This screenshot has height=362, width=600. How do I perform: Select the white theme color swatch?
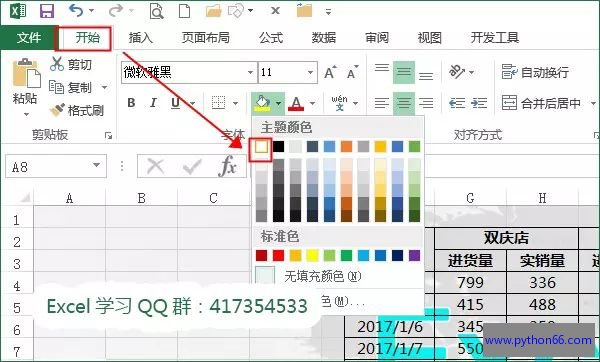pos(261,147)
